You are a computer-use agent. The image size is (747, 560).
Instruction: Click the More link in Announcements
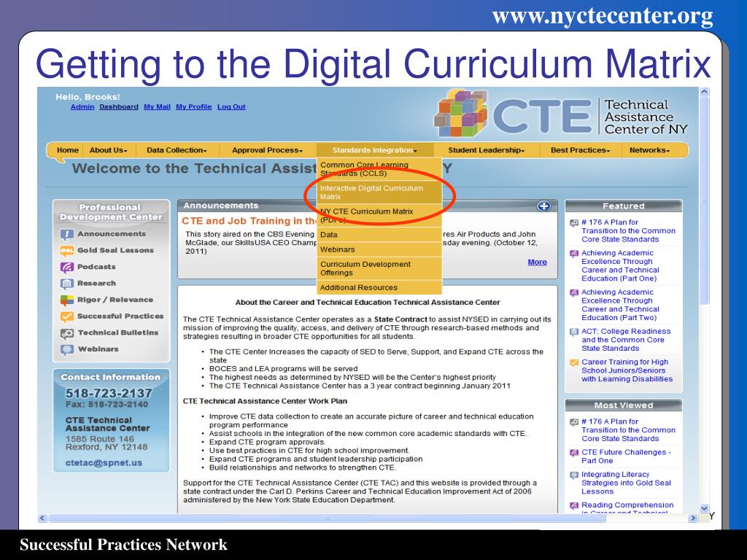(538, 262)
